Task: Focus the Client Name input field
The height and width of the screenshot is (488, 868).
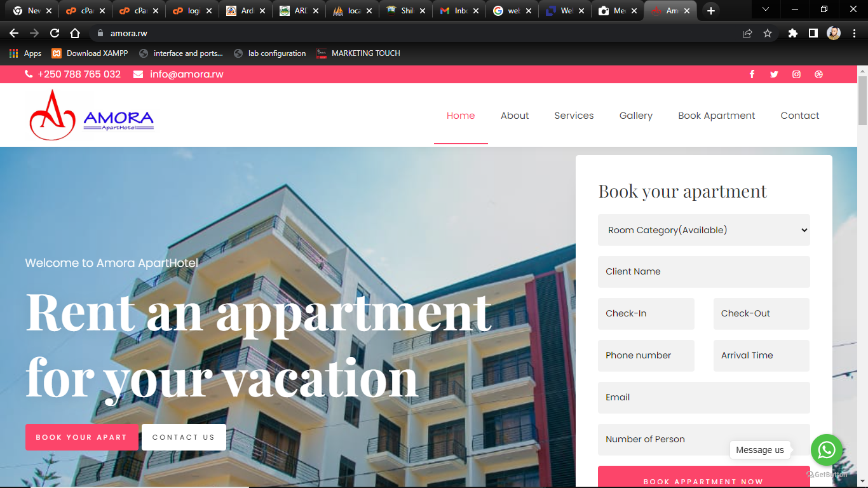Action: pyautogui.click(x=704, y=272)
